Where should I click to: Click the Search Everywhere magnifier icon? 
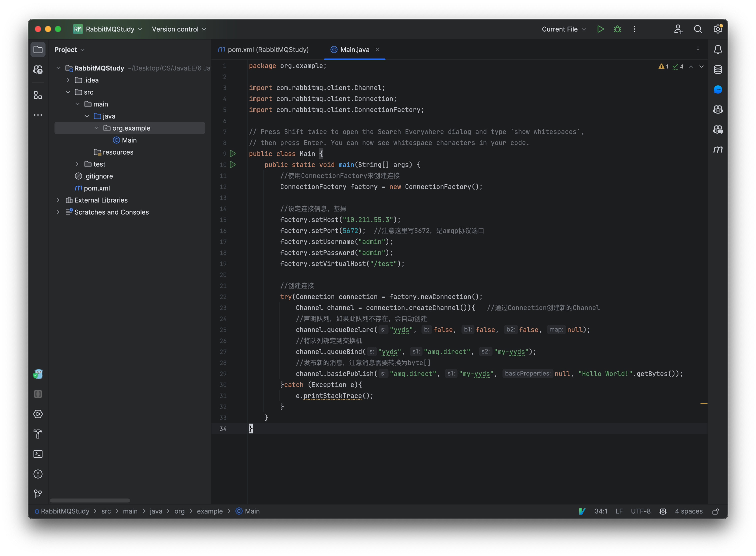click(698, 29)
